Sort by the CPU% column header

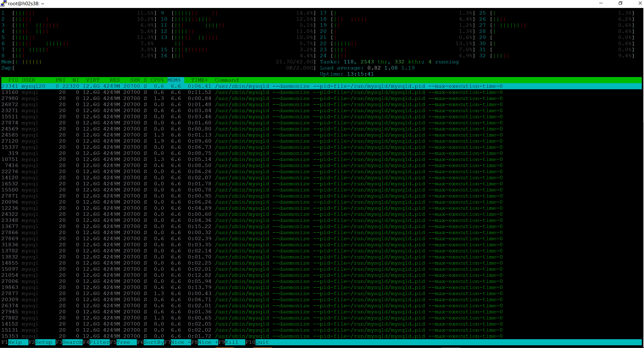[x=157, y=80]
